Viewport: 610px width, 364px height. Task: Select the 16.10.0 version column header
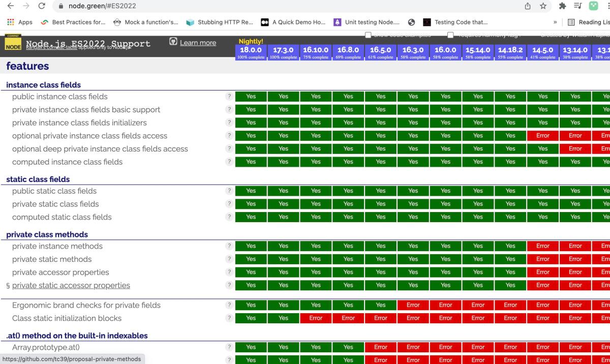(316, 53)
